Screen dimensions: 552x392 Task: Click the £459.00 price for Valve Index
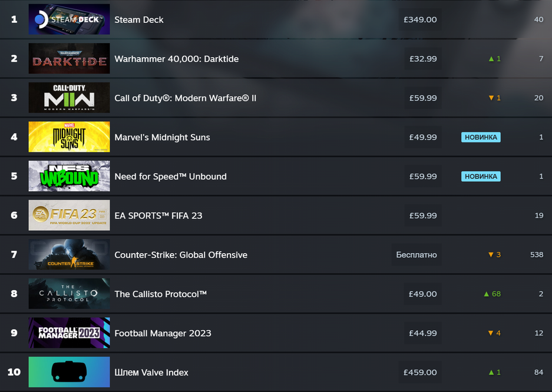tap(420, 373)
